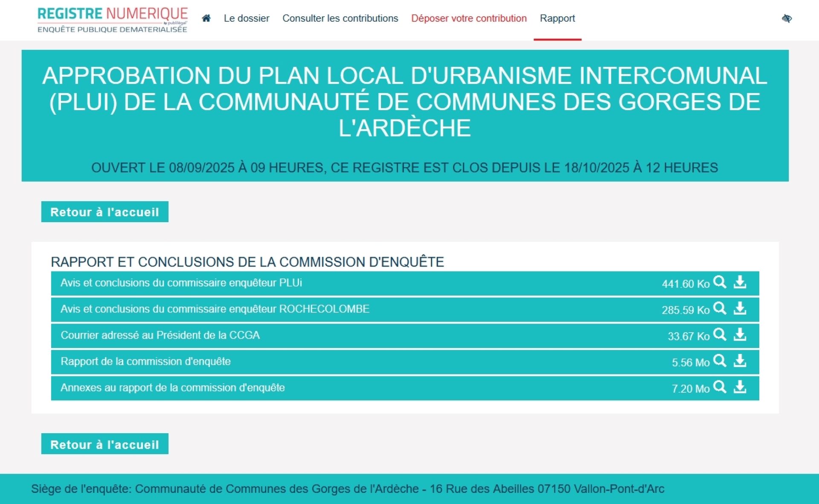This screenshot has height=504, width=819.
Task: Download the ROCHECOLOMBE avis document
Action: pyautogui.click(x=740, y=308)
